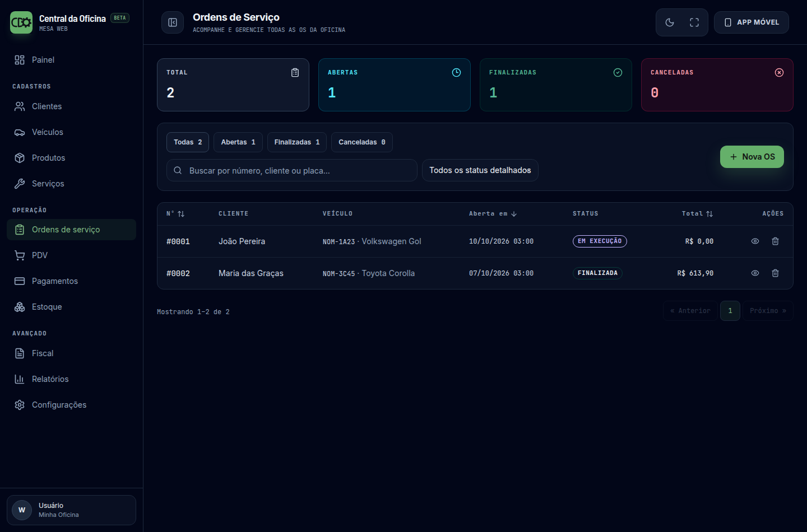Click the Configurações gear icon

[20, 405]
